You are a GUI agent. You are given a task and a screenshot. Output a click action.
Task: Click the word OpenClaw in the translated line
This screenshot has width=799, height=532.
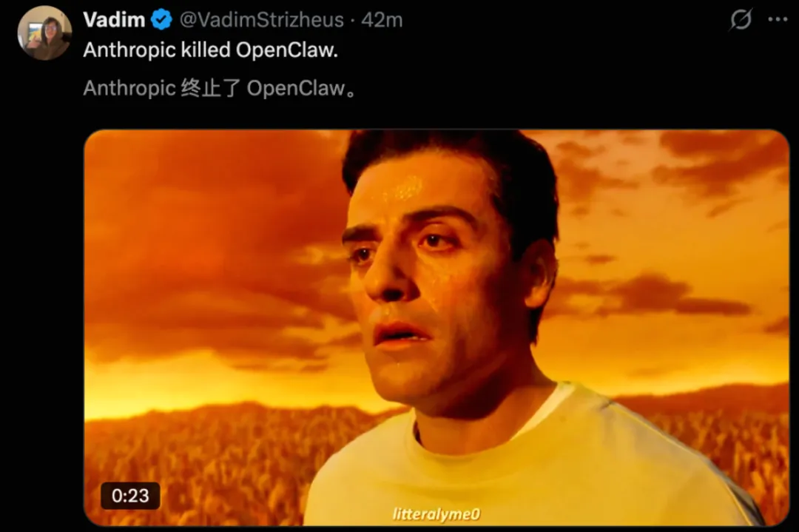click(x=295, y=88)
